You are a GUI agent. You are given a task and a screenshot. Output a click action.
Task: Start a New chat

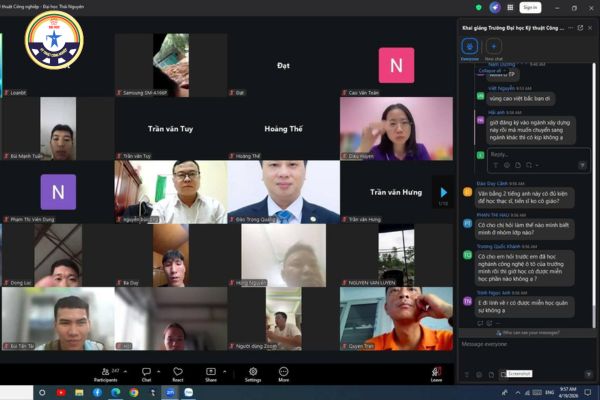[494, 49]
